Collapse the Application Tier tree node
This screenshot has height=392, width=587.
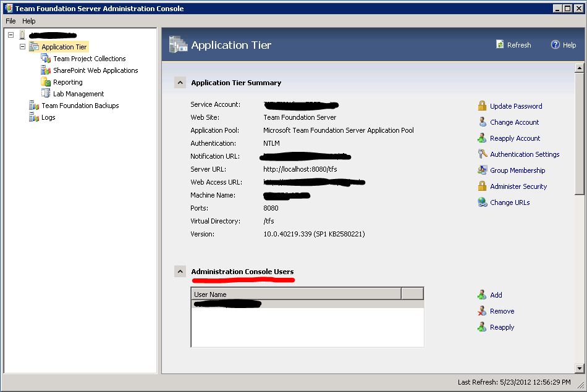tap(22, 47)
